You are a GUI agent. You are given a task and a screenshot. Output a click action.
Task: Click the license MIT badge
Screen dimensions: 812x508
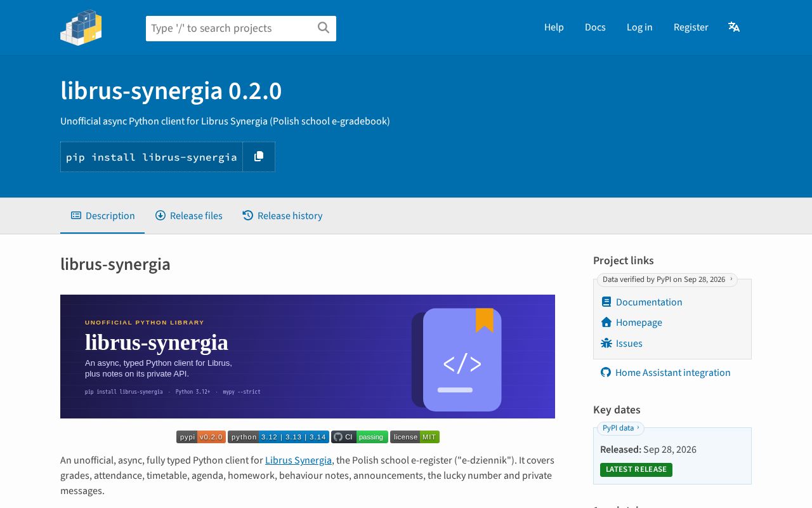coord(415,437)
